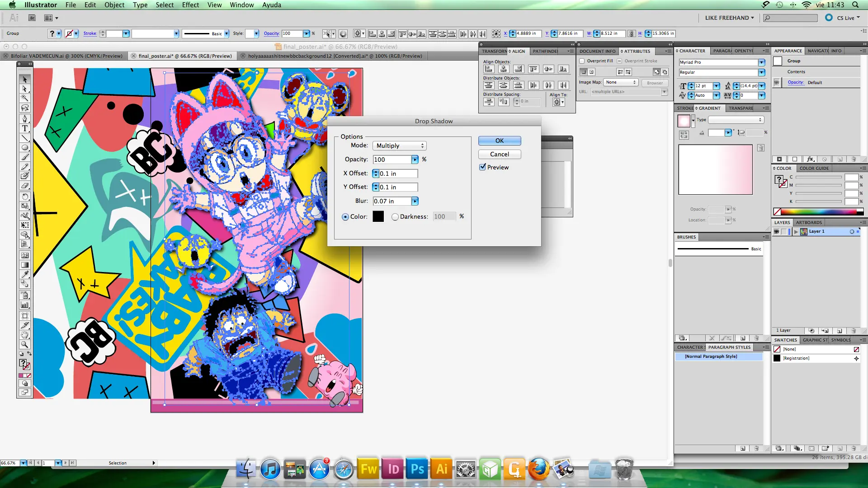Click Horizontal Align Center in Align panel
The width and height of the screenshot is (868, 488).
(x=503, y=69)
